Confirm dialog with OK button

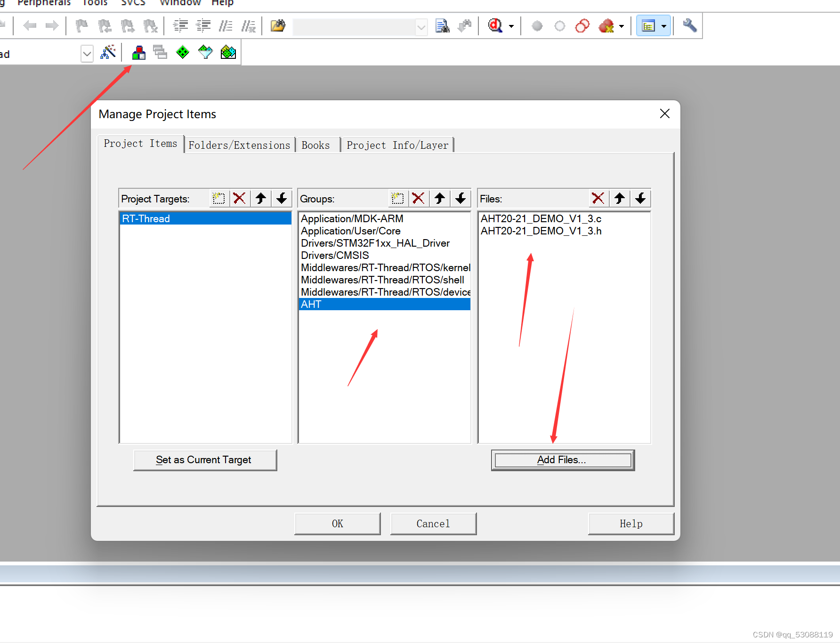pyautogui.click(x=337, y=523)
